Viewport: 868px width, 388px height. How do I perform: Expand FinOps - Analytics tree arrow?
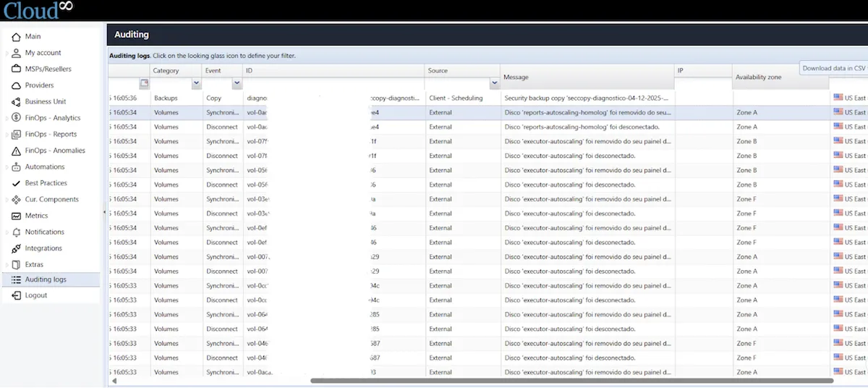pos(7,118)
